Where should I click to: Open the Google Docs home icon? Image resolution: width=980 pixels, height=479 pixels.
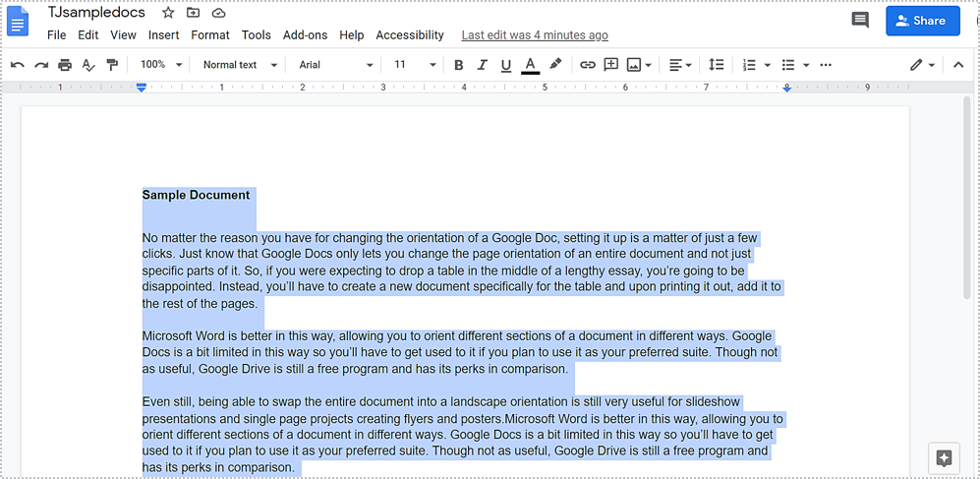(x=18, y=21)
